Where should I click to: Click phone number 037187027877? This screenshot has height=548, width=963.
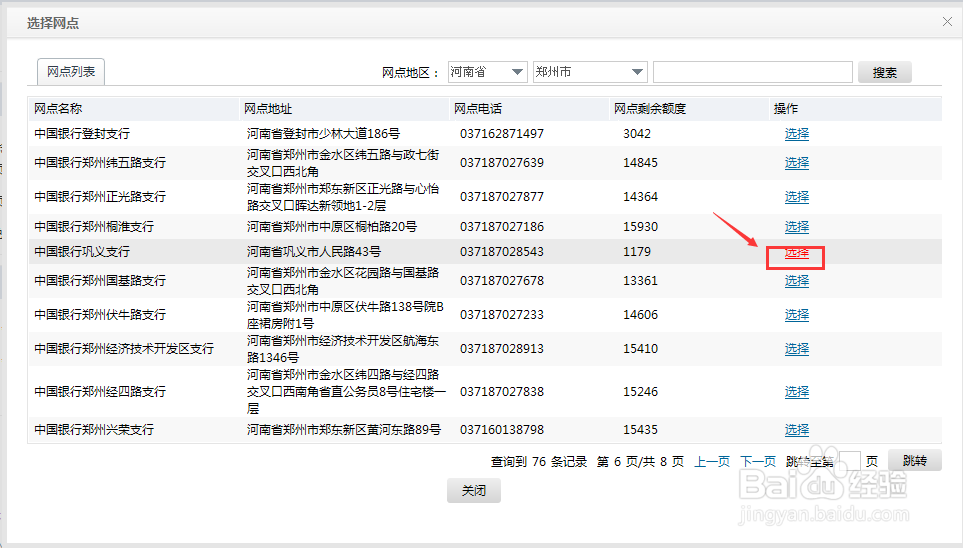(502, 197)
